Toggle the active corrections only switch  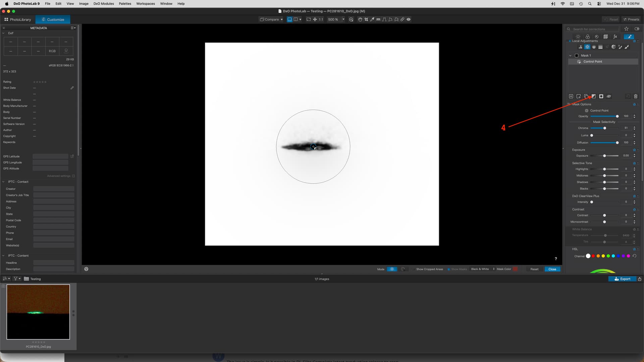[x=637, y=29]
